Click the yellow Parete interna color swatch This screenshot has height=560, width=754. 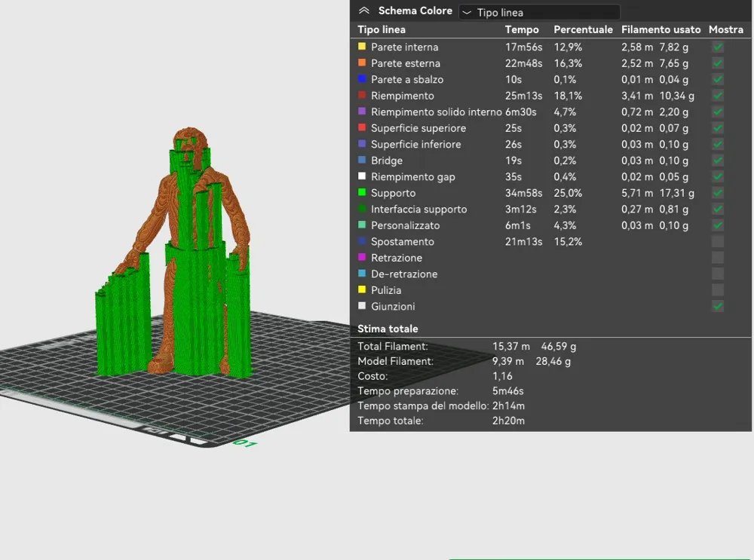(x=362, y=47)
